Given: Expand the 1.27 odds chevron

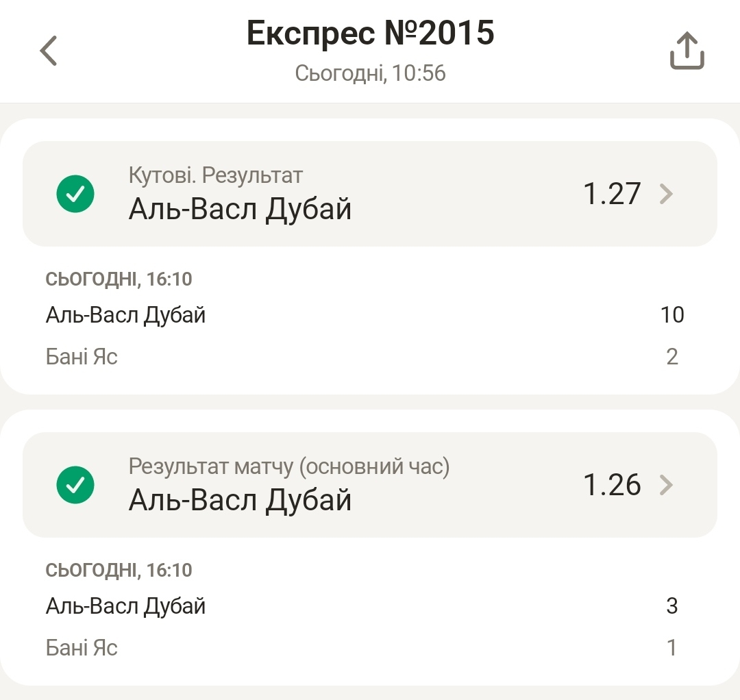Looking at the screenshot, I should click(x=666, y=194).
